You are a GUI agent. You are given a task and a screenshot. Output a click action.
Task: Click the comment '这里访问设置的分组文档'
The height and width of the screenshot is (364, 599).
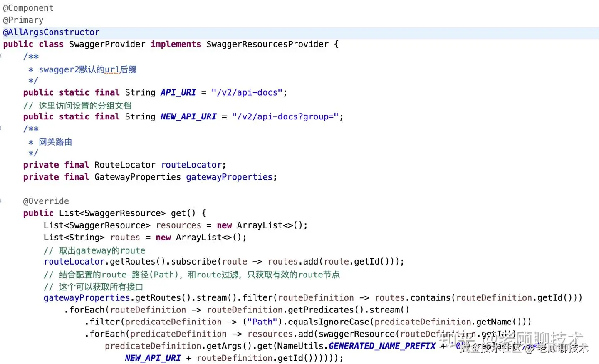click(85, 106)
